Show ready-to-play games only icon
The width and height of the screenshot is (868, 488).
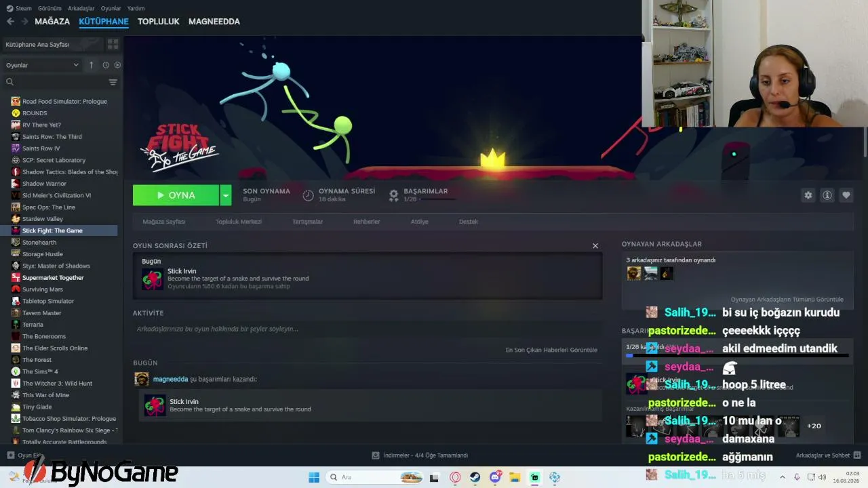click(117, 65)
